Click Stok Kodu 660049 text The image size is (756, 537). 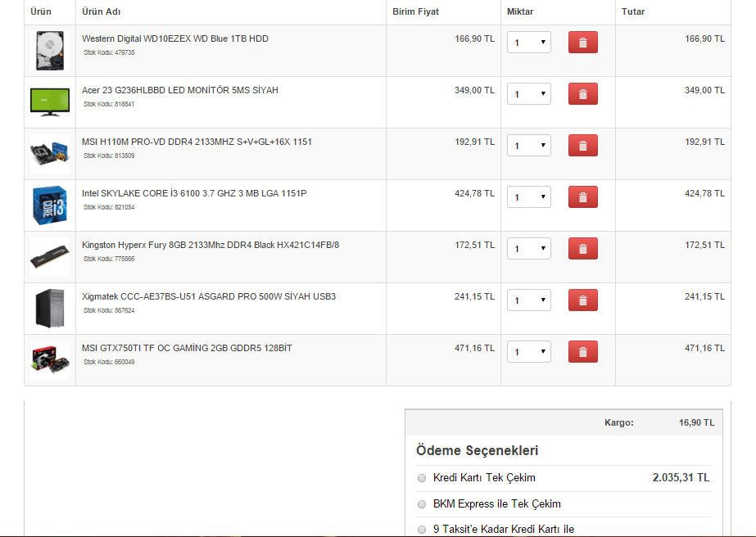click(x=109, y=362)
